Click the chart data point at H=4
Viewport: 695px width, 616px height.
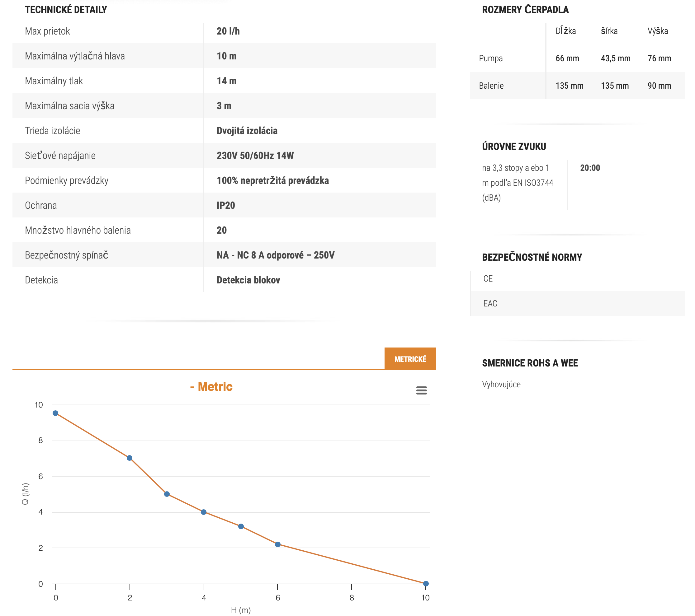[204, 512]
